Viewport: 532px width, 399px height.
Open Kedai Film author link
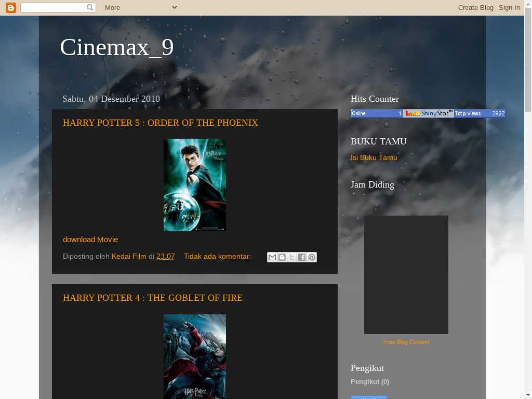[129, 257]
